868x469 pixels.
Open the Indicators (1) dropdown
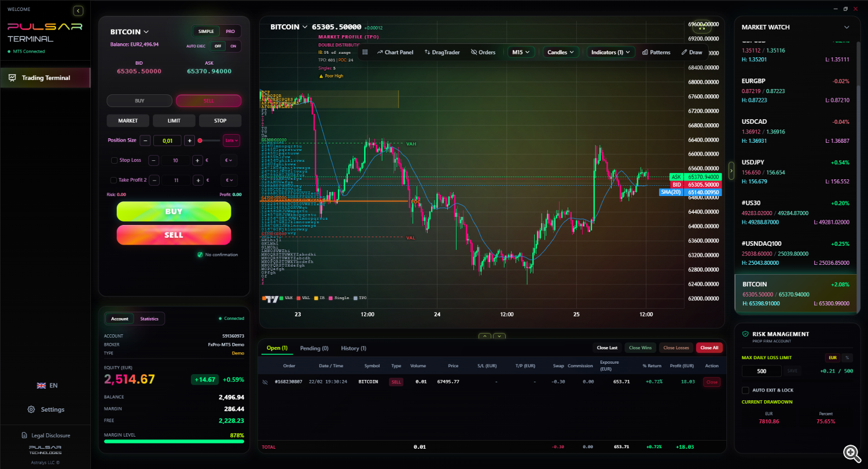click(611, 52)
